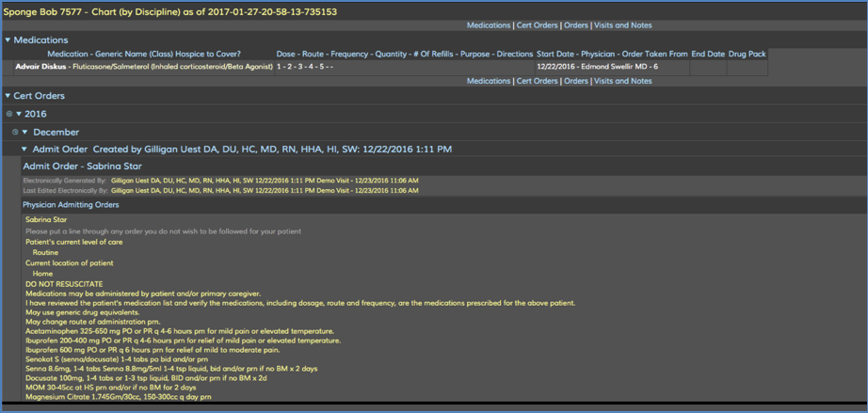This screenshot has width=868, height=413.
Task: Click the Senna 8.6mg order line
Action: (171, 369)
